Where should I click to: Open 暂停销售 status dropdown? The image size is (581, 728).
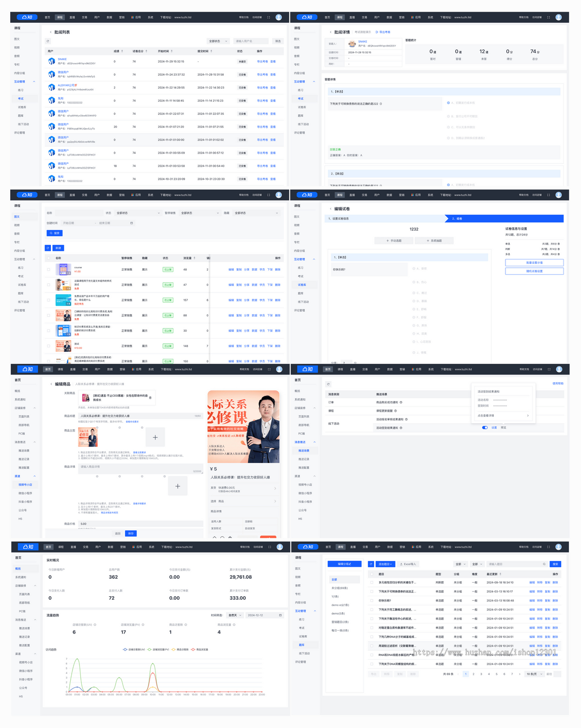tap(199, 213)
